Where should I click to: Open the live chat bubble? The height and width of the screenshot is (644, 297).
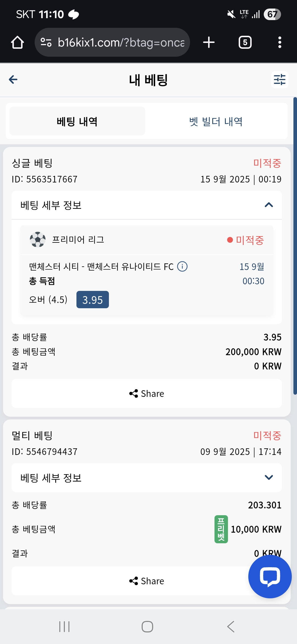[x=270, y=576]
